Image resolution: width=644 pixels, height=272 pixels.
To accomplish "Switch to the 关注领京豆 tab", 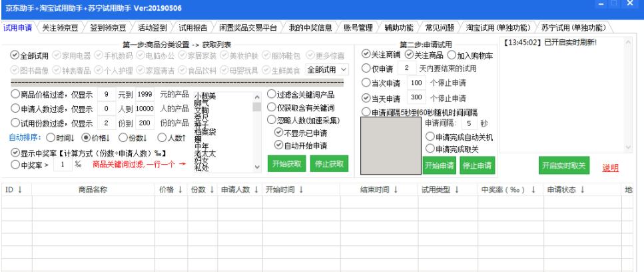I will pos(60,28).
